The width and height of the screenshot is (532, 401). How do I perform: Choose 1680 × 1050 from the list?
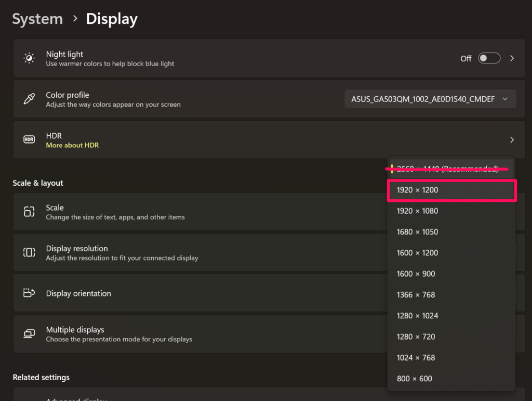[x=451, y=232]
